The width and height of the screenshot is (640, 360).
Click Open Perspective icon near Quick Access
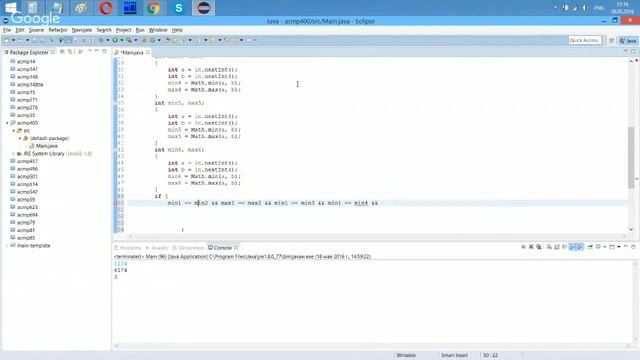click(611, 40)
